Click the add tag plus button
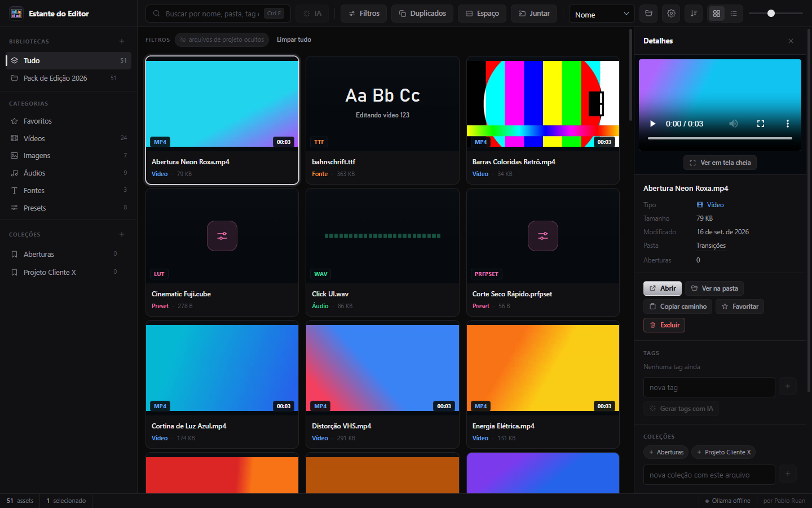Image resolution: width=812 pixels, height=508 pixels. pyautogui.click(x=788, y=387)
